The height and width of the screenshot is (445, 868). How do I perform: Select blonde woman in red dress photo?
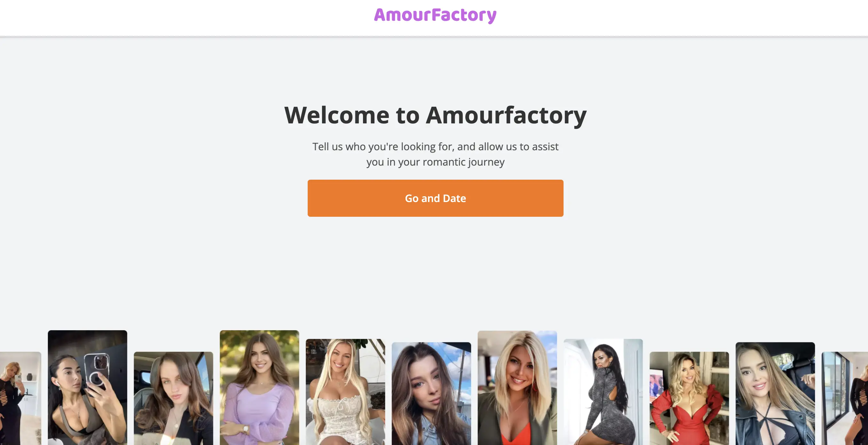pyautogui.click(x=689, y=398)
